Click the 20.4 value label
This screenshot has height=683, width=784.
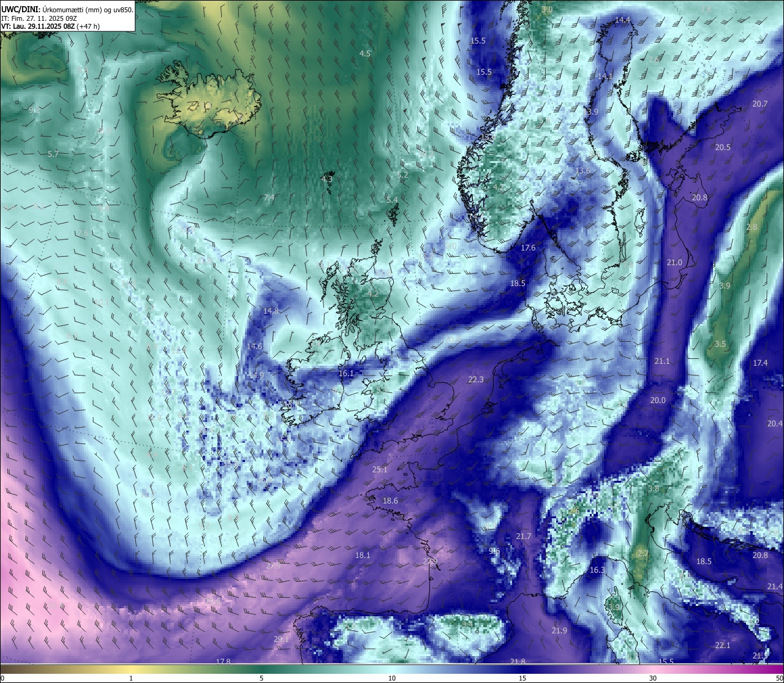pyautogui.click(x=774, y=424)
